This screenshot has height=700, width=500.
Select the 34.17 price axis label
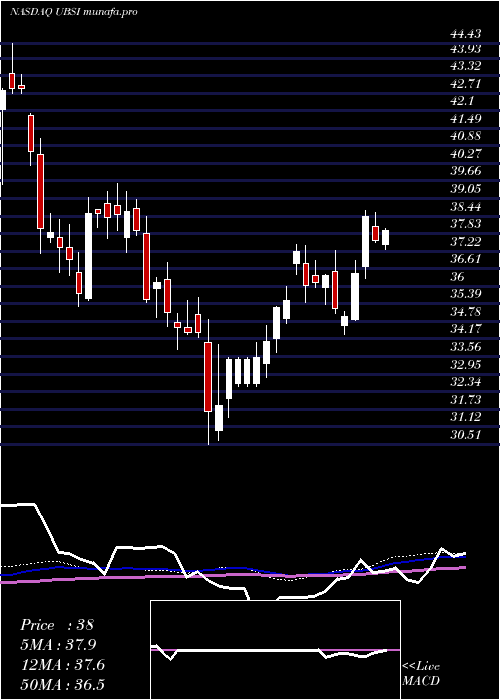(466, 329)
